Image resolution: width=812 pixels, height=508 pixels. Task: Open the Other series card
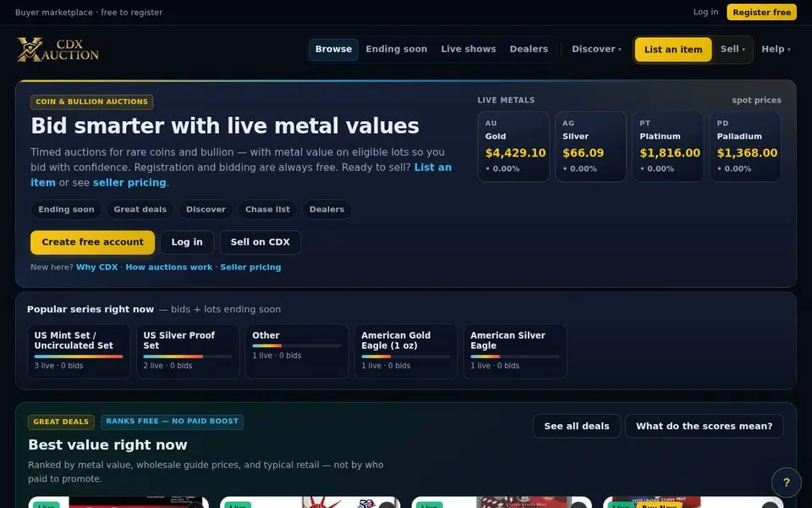(x=297, y=351)
